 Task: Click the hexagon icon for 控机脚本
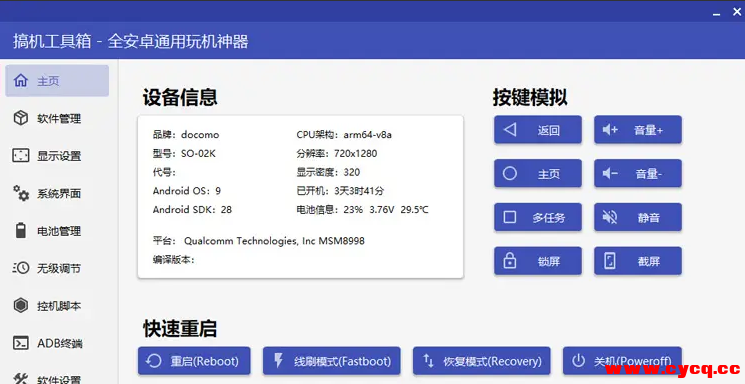click(20, 305)
